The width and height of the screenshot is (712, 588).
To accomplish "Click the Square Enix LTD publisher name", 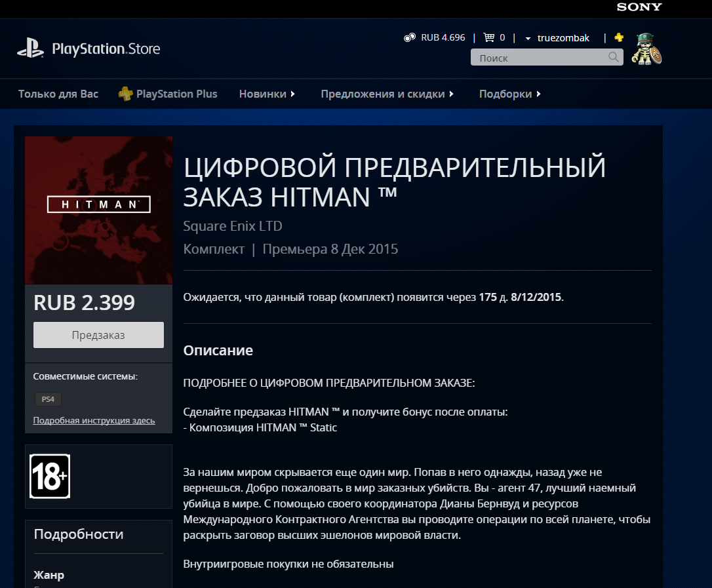I will [233, 225].
